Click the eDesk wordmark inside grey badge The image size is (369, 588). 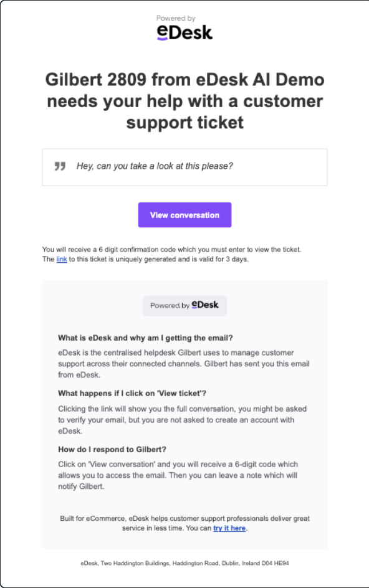tap(205, 305)
